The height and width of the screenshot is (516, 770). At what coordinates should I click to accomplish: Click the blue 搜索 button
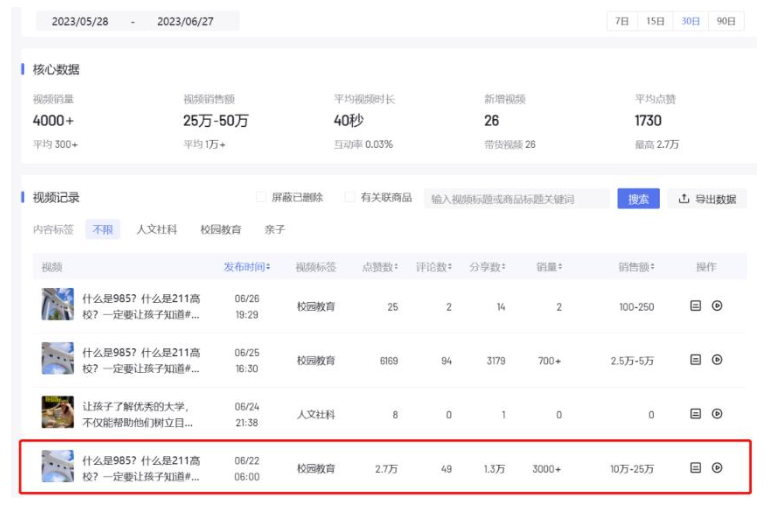[638, 199]
